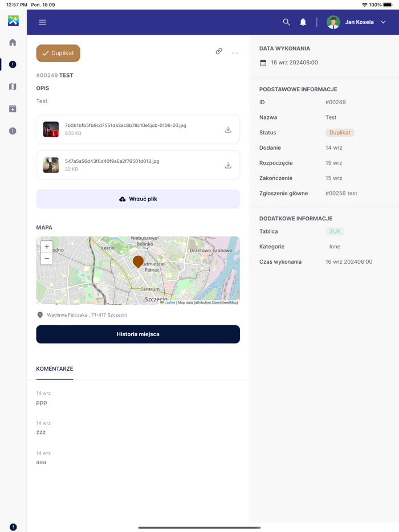
Task: Click the address Wacława Felczaka text
Action: tap(87, 315)
